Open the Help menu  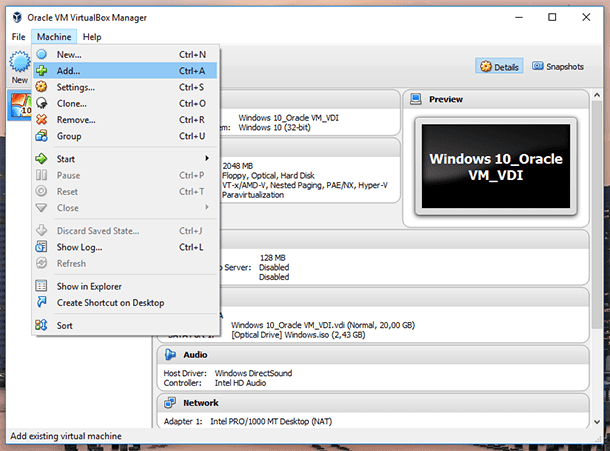(92, 37)
